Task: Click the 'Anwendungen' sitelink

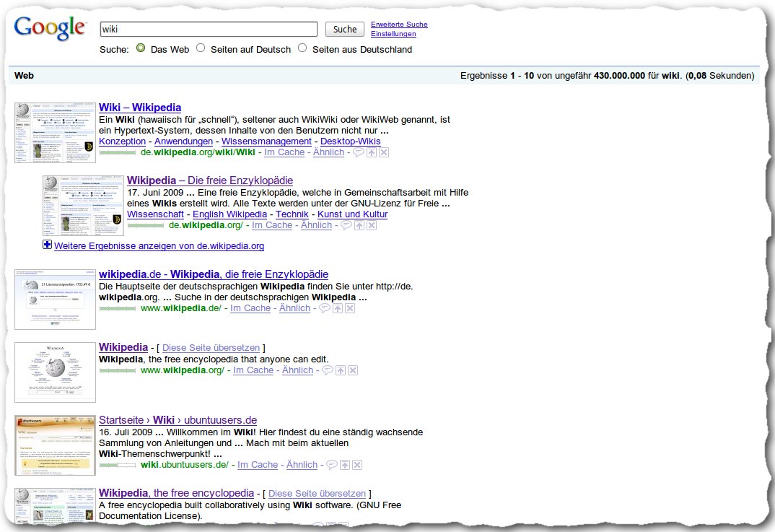Action: [x=183, y=141]
